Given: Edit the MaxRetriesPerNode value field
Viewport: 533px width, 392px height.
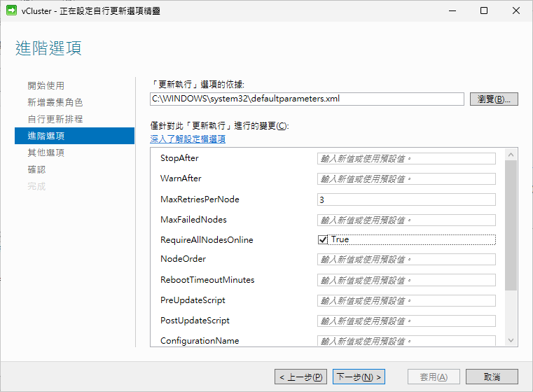Looking at the screenshot, I should (406, 199).
